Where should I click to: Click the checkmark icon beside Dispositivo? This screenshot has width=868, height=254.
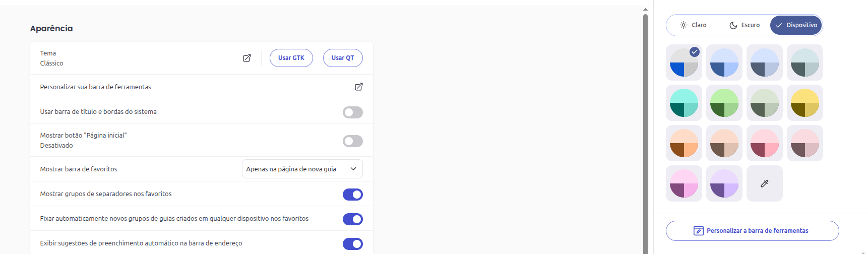click(x=779, y=25)
